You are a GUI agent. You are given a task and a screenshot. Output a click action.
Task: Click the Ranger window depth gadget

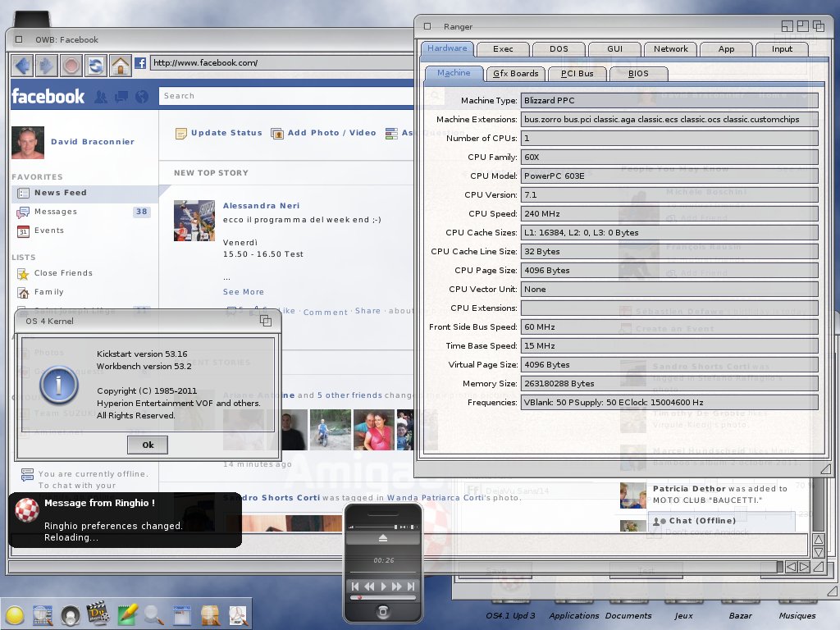click(818, 25)
